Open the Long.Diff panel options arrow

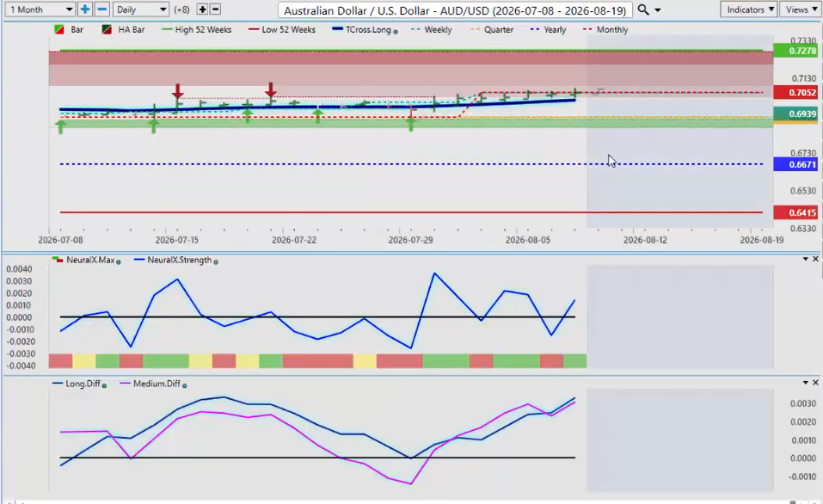click(x=805, y=382)
